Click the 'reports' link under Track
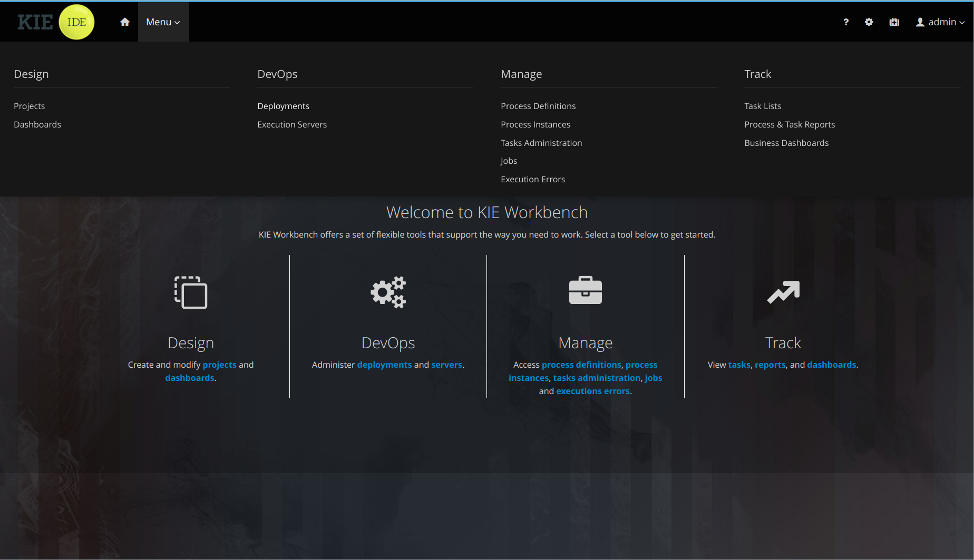The height and width of the screenshot is (560, 974). pyautogui.click(x=770, y=365)
